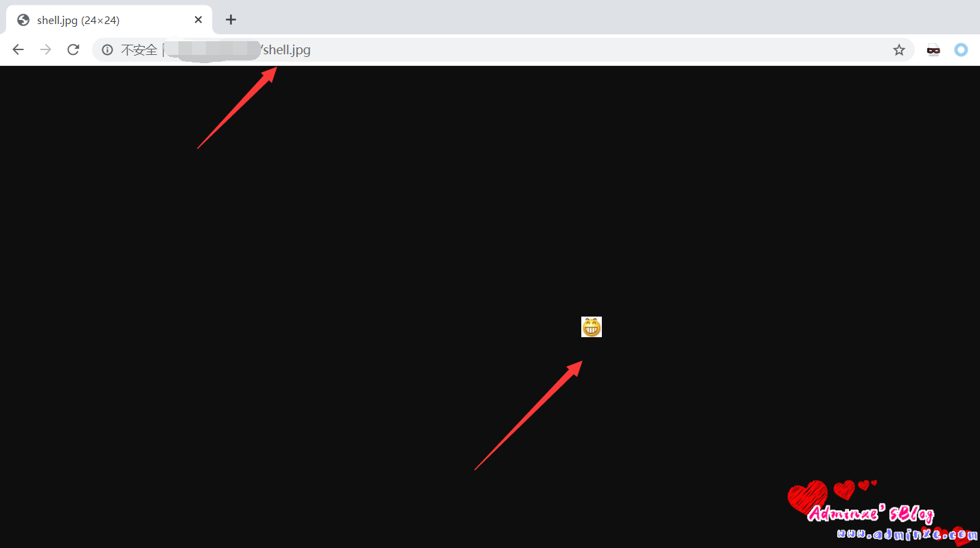Open site info via the circled-i icon

click(107, 49)
